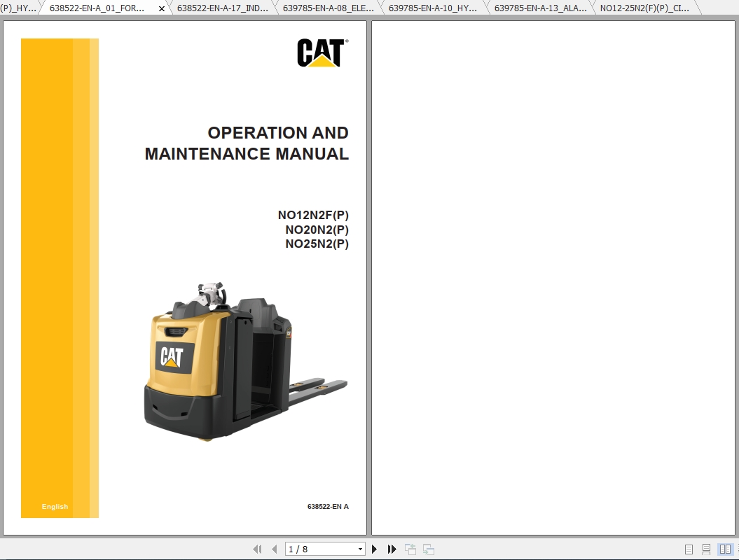
Task: Jump to the last page
Action: (392, 549)
